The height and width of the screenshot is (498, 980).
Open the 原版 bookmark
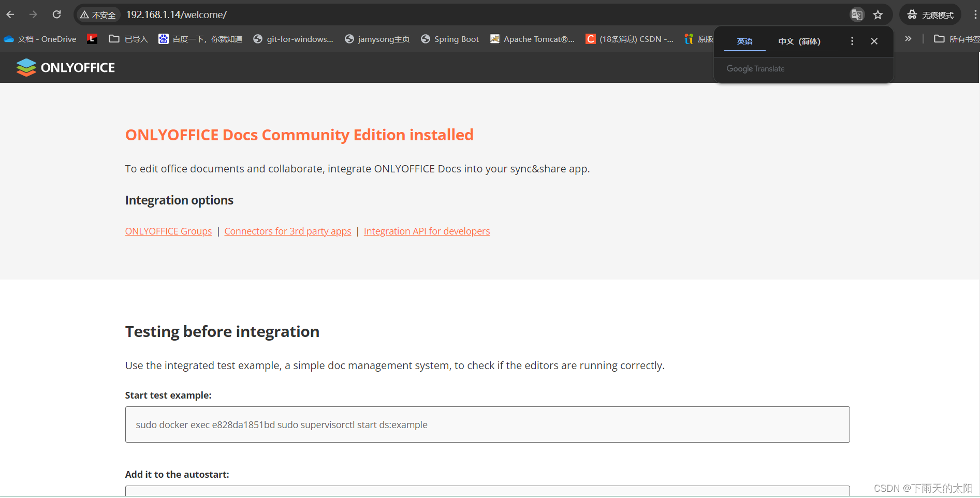click(x=699, y=39)
